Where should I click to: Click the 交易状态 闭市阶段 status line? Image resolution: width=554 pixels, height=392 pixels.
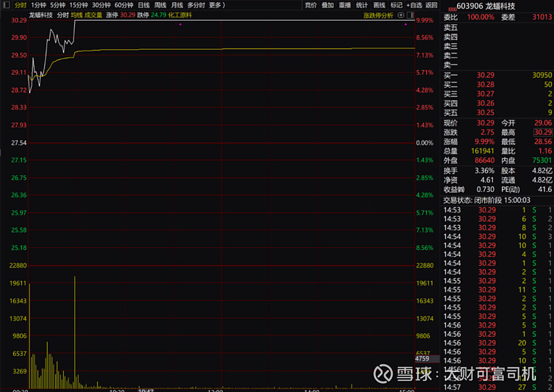(x=487, y=200)
